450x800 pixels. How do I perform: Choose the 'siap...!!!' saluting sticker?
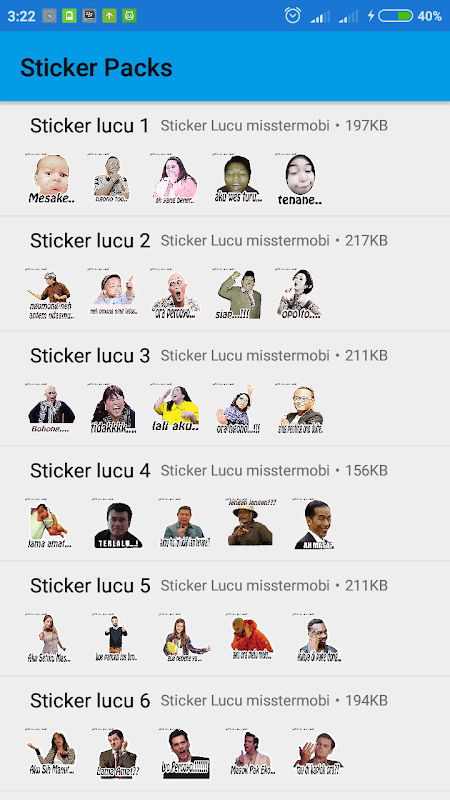239,294
